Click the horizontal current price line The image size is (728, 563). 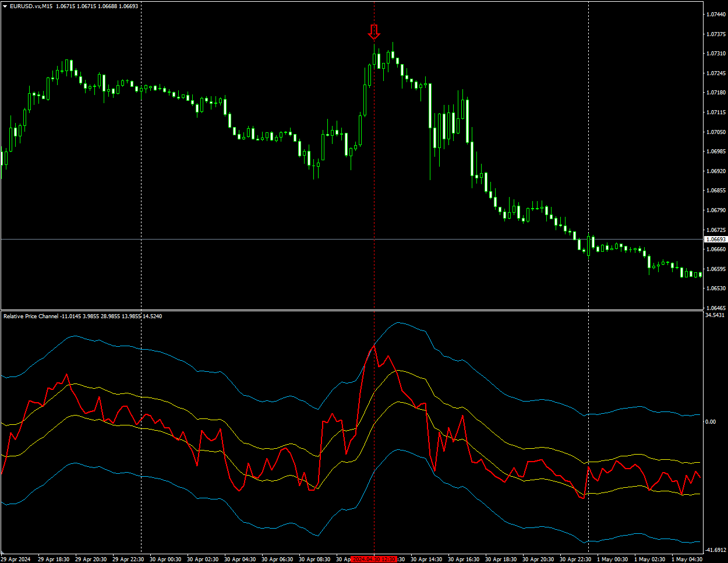click(233, 239)
